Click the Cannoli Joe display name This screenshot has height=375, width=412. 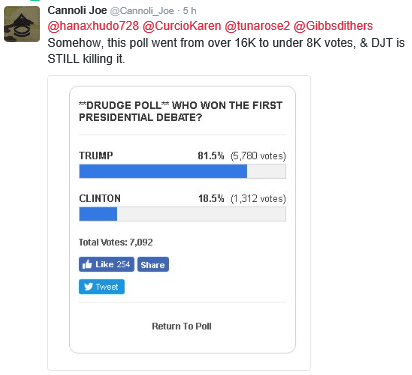(77, 11)
